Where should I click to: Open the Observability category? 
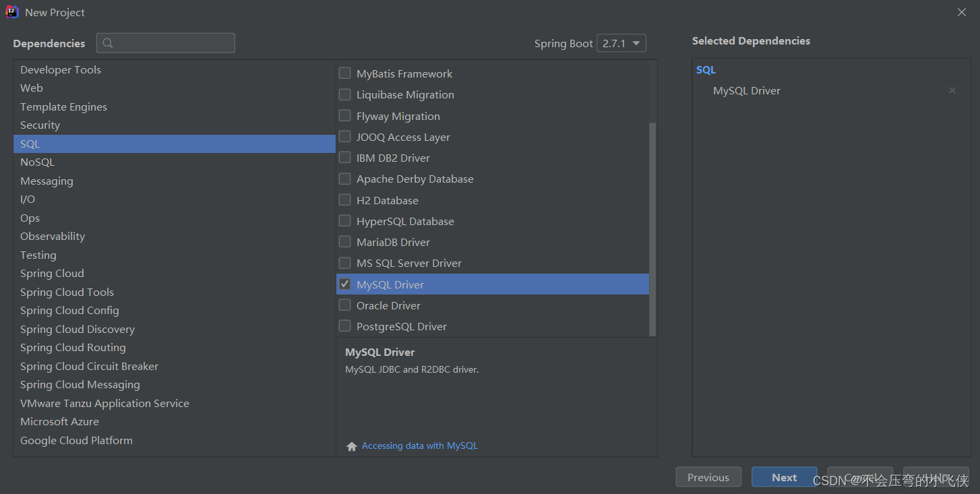coord(174,236)
